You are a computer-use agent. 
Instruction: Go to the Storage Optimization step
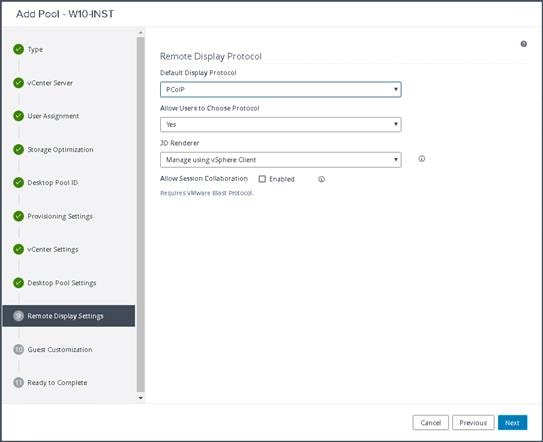click(x=61, y=150)
